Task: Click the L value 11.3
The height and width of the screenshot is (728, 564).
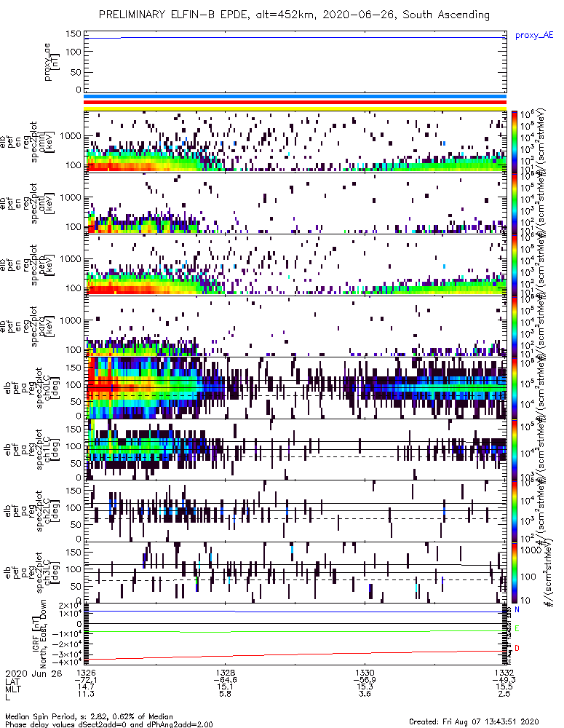Action: 86,694
